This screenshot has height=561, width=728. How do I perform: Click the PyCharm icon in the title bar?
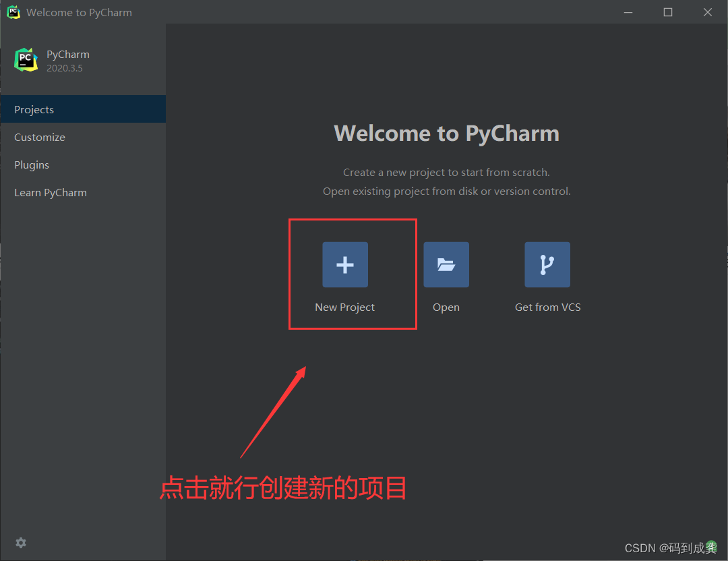click(13, 11)
